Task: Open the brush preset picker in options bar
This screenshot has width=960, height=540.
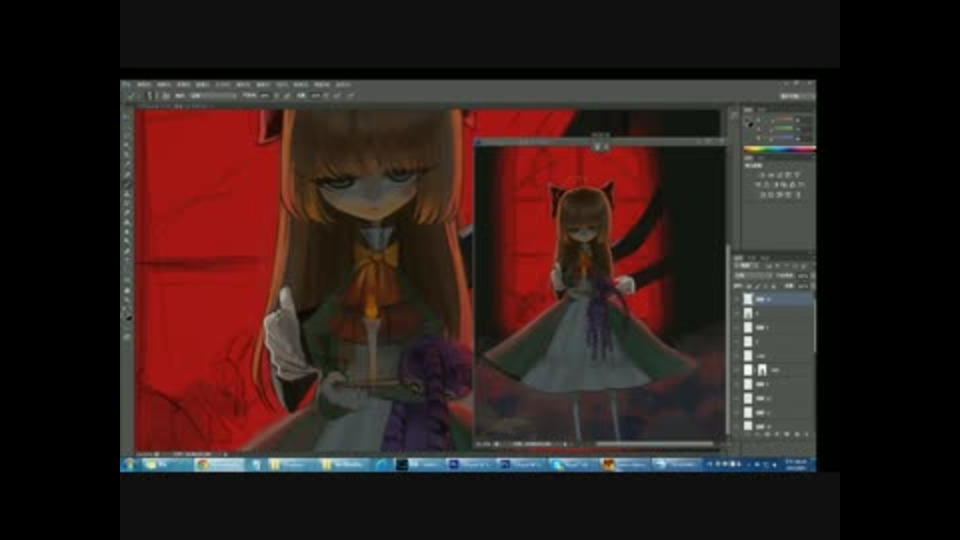Action: (151, 95)
